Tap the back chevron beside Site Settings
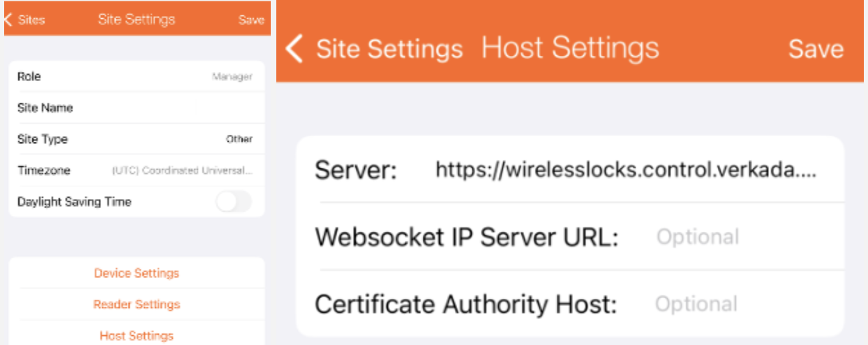This screenshot has width=868, height=345. pyautogui.click(x=295, y=50)
